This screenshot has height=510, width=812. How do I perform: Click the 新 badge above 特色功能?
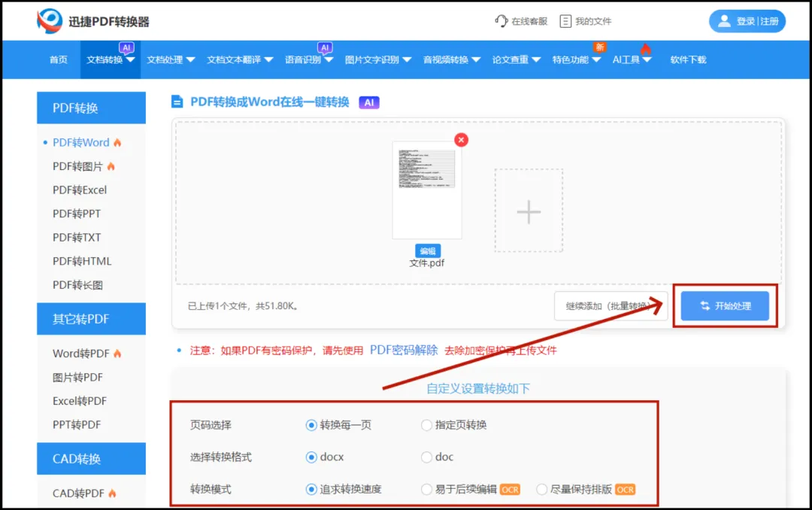(x=600, y=47)
